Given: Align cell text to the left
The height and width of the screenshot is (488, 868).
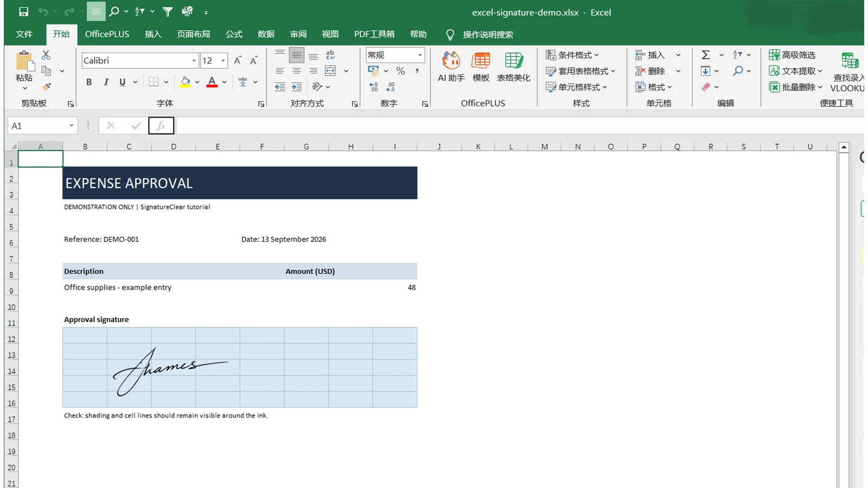Looking at the screenshot, I should pyautogui.click(x=280, y=71).
